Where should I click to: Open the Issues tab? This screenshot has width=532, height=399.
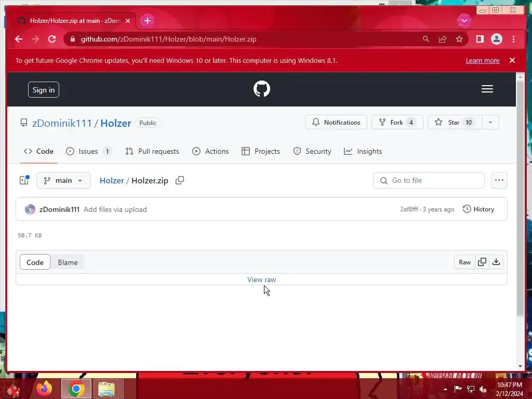(89, 151)
